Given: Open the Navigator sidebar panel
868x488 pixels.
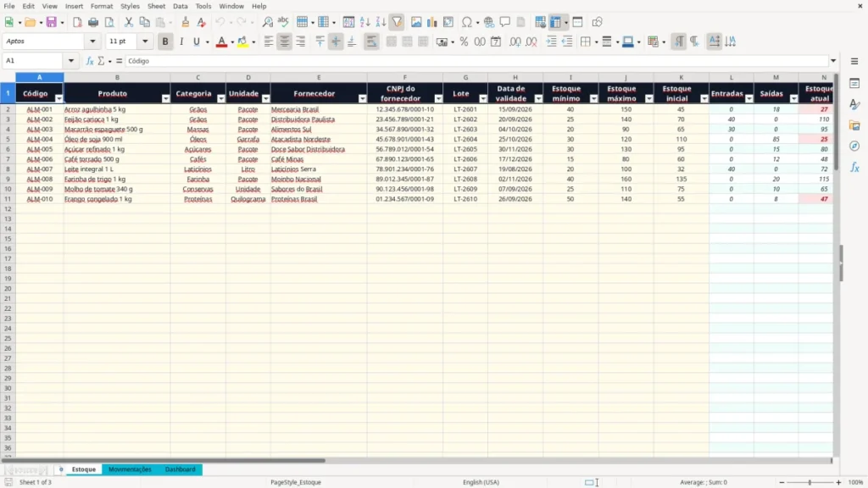Looking at the screenshot, I should point(854,146).
